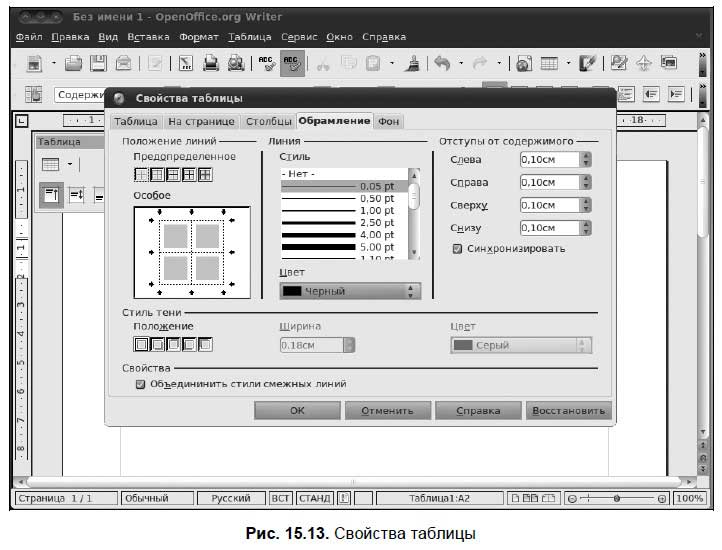The height and width of the screenshot is (550, 722).
Task: Toggle the AutoSpellcheck toolbar icon
Action: coord(292,64)
